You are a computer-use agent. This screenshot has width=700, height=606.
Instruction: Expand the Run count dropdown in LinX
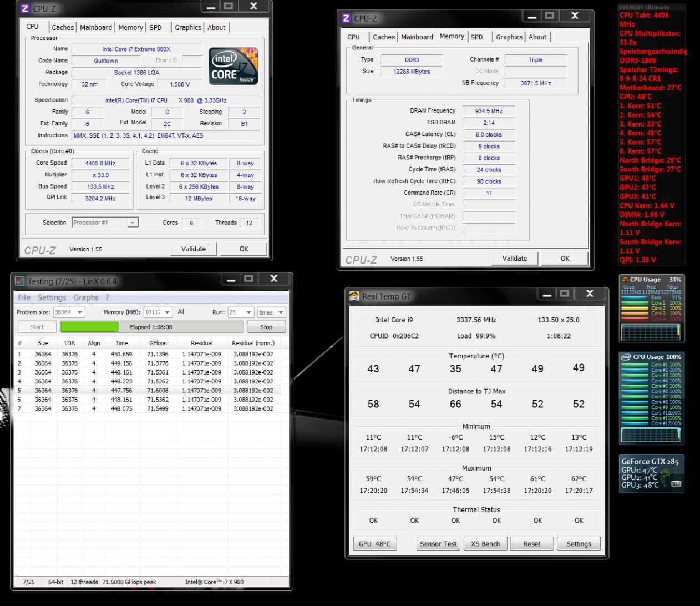pos(249,312)
